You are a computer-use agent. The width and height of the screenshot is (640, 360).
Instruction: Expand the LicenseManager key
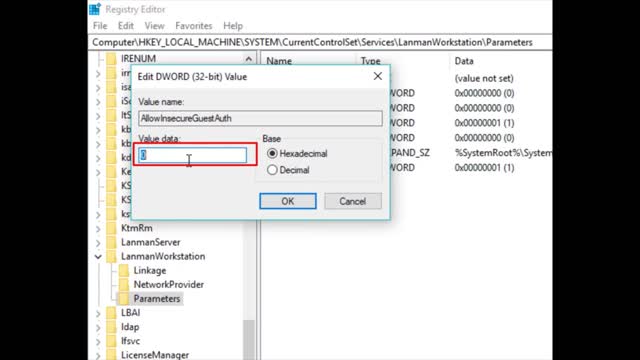pyautogui.click(x=98, y=355)
